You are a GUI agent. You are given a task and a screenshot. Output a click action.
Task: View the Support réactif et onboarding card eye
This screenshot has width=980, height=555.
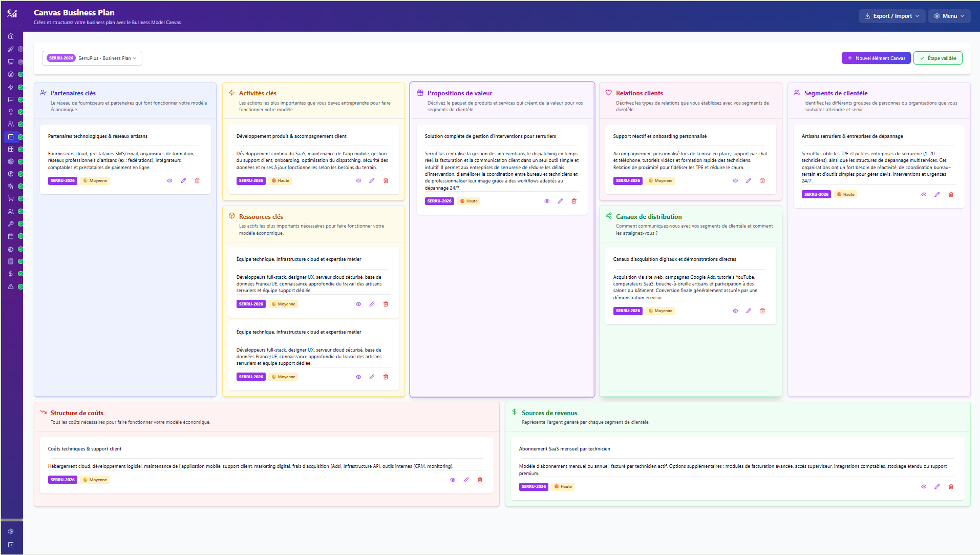coord(735,181)
